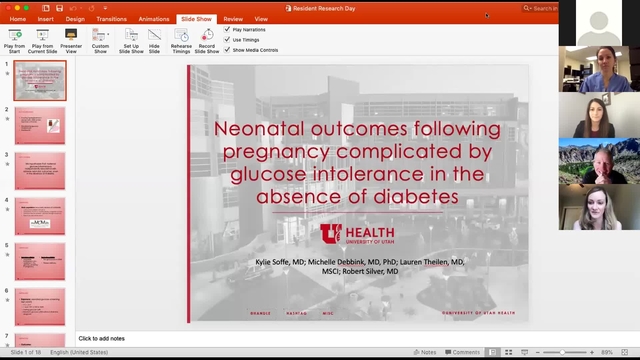Open the Custom Show menu
The height and width of the screenshot is (360, 640).
click(100, 41)
